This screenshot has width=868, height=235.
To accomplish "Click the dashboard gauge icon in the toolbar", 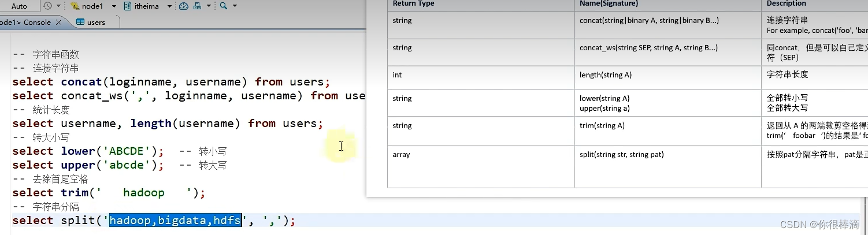I will tap(184, 6).
